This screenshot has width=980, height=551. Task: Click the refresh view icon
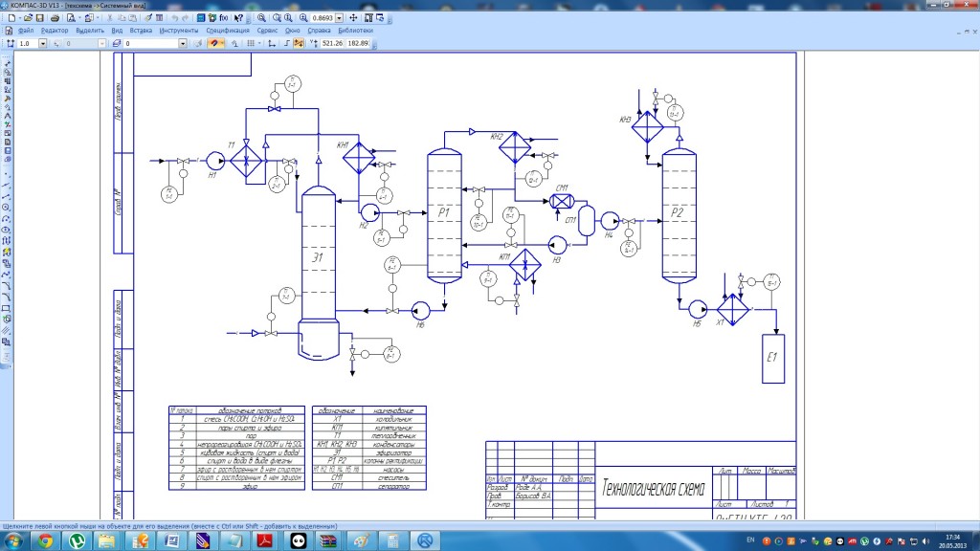380,18
